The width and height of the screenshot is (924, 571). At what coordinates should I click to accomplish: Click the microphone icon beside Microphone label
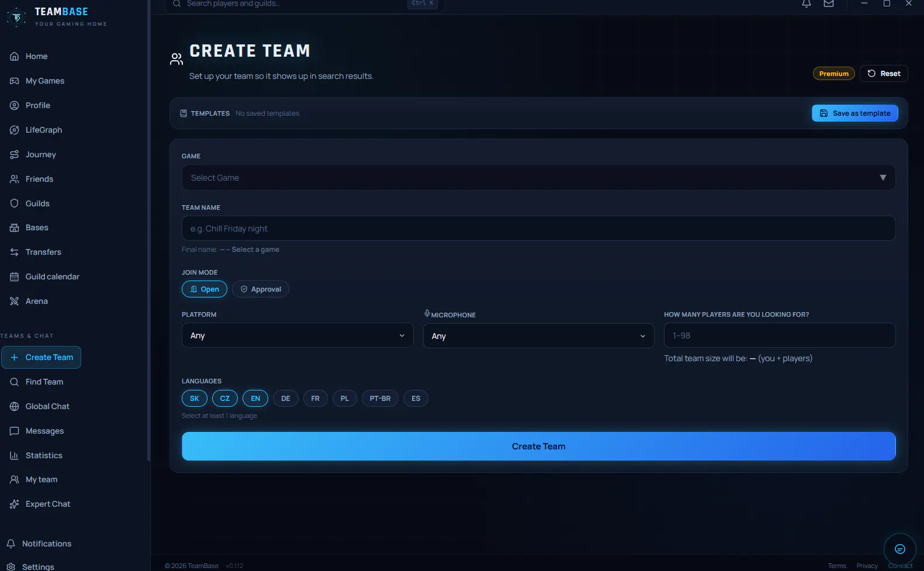click(427, 314)
